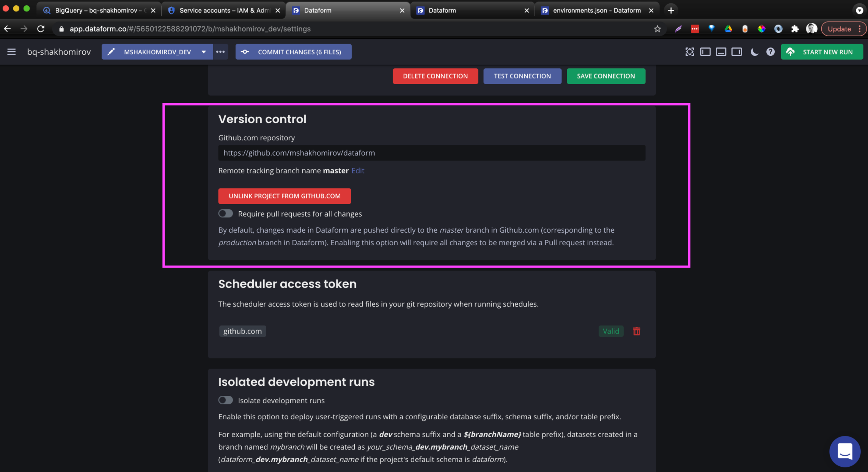This screenshot has height=472, width=868.
Task: Click Edit next to master branch
Action: coord(358,171)
